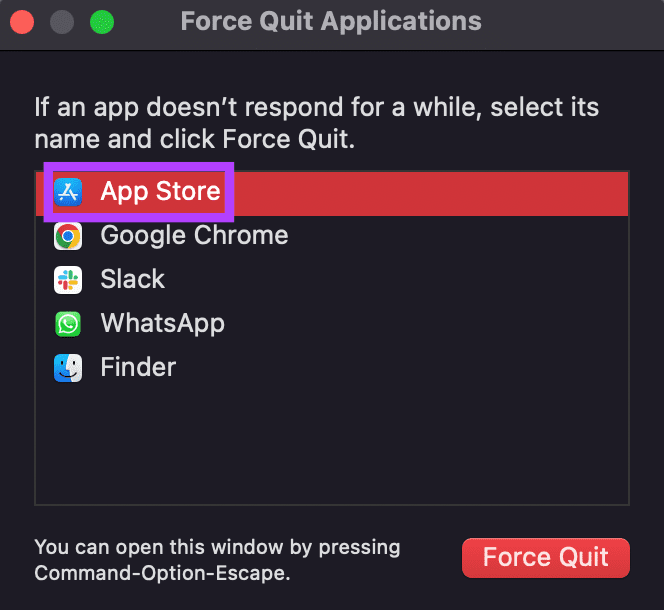The image size is (664, 610).
Task: Select the App Store name label
Action: tap(160, 191)
